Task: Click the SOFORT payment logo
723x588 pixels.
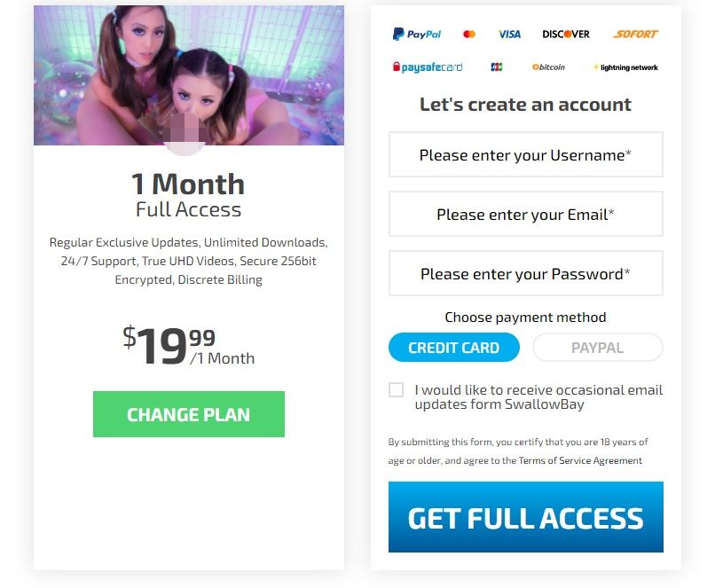Action: click(635, 34)
